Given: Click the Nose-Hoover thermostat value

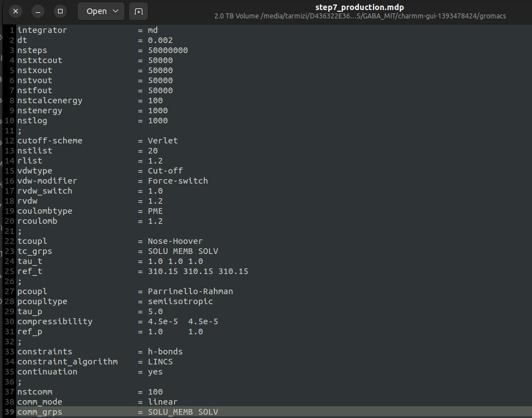Looking at the screenshot, I should click(x=175, y=241).
